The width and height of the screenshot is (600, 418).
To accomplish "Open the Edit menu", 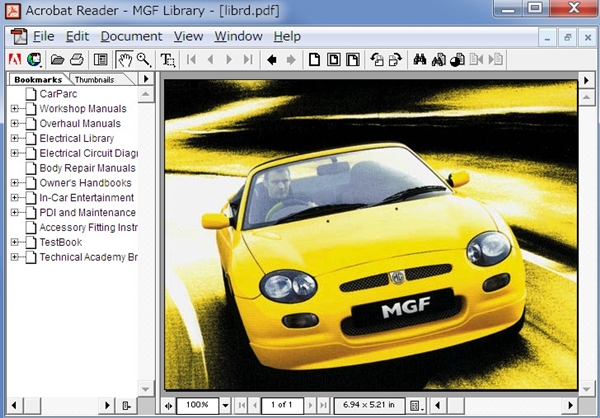I will click(77, 36).
